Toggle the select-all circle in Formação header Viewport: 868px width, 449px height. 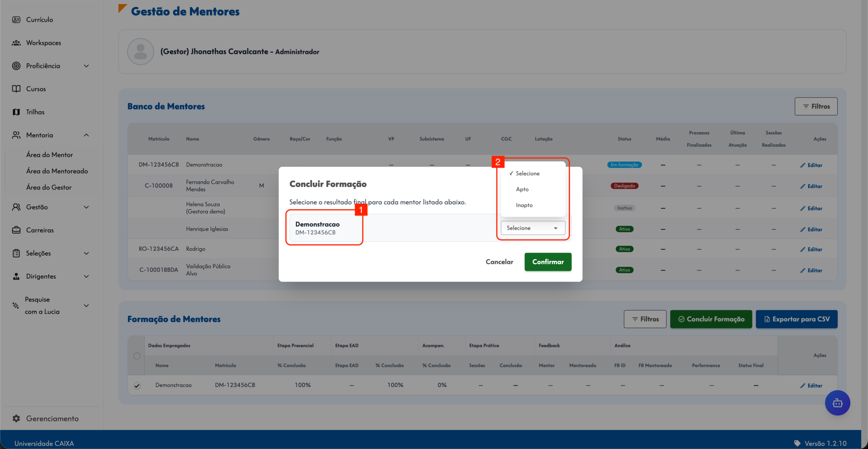click(137, 356)
